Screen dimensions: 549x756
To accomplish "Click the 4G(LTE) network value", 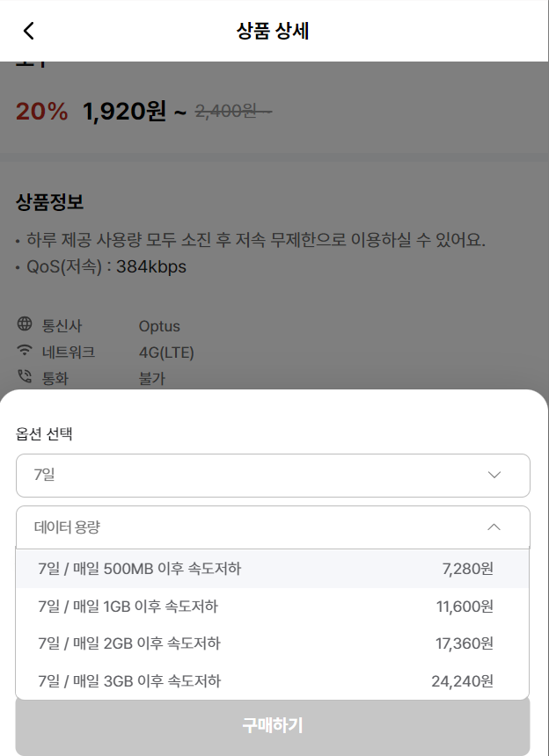I will click(166, 353).
